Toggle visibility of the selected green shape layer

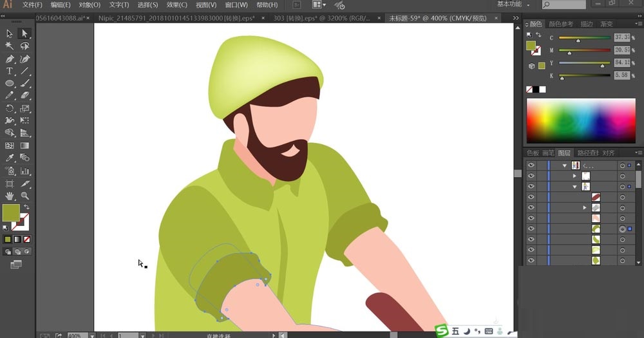point(531,229)
